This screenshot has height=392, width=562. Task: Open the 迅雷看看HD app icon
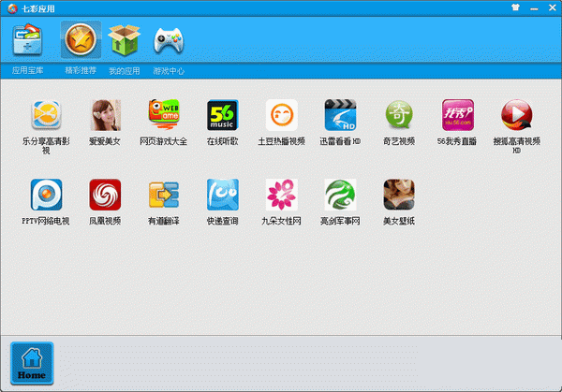click(x=340, y=115)
